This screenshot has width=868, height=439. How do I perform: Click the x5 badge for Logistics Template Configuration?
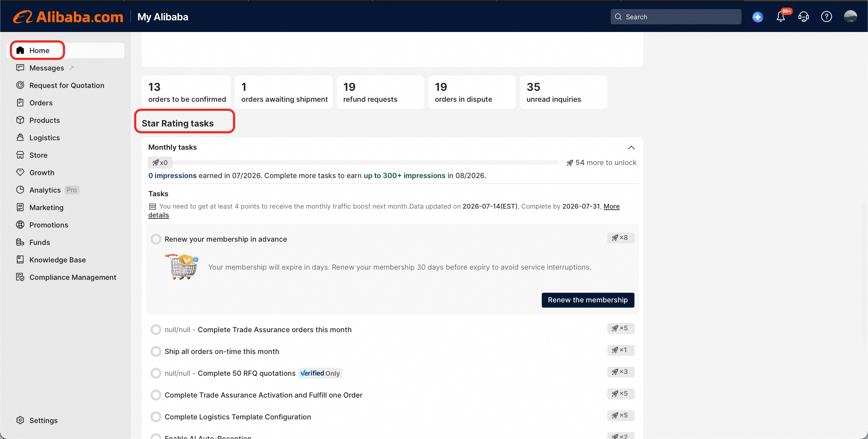tap(620, 416)
